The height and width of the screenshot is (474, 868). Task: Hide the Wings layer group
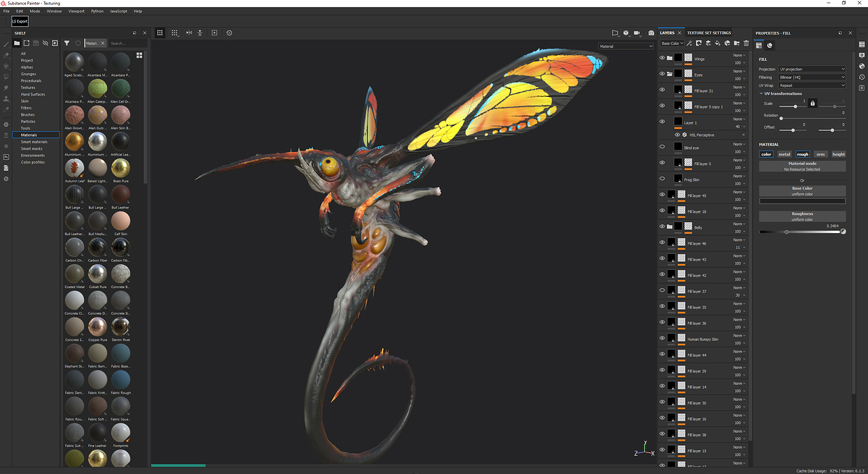(x=661, y=57)
